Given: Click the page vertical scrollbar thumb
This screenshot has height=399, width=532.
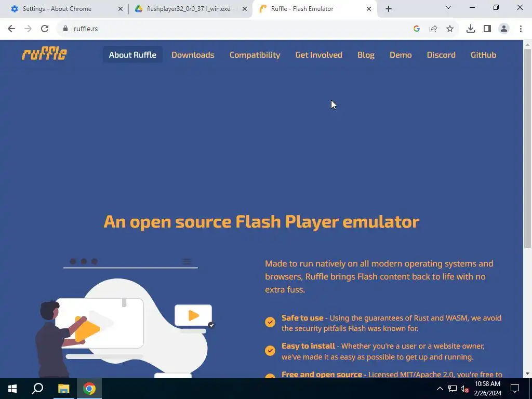Looking at the screenshot, I should tap(527, 148).
